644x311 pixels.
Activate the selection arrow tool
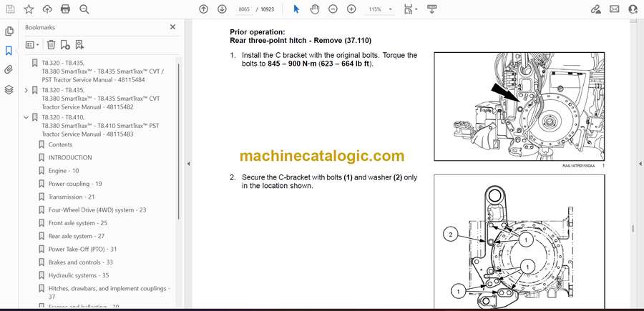(296, 9)
